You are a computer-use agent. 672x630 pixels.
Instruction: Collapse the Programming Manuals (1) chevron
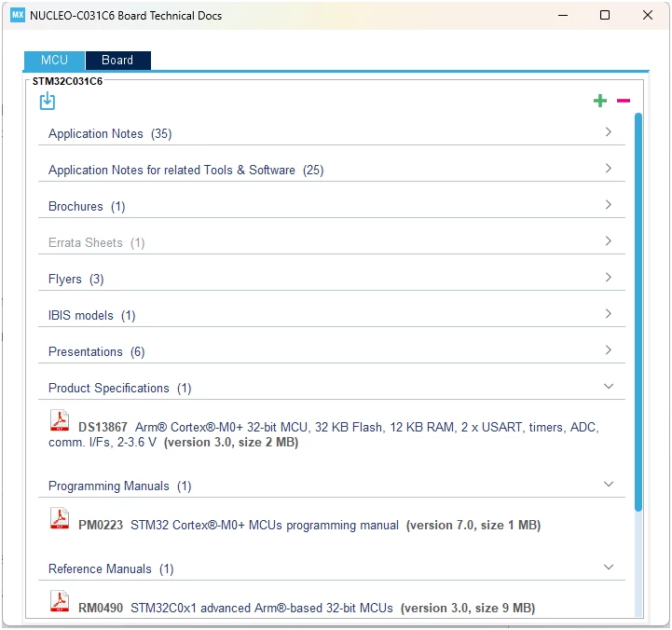608,484
